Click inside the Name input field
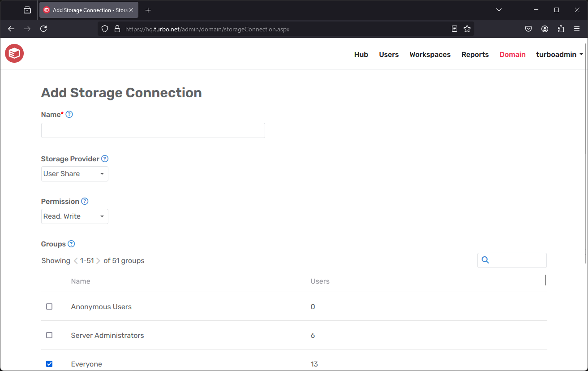 pyautogui.click(x=153, y=130)
